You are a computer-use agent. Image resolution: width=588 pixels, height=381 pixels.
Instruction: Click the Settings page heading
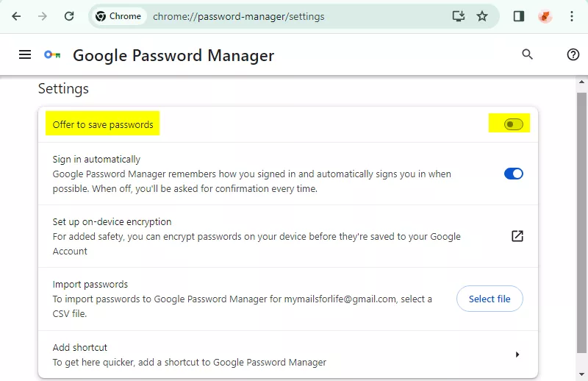click(63, 89)
